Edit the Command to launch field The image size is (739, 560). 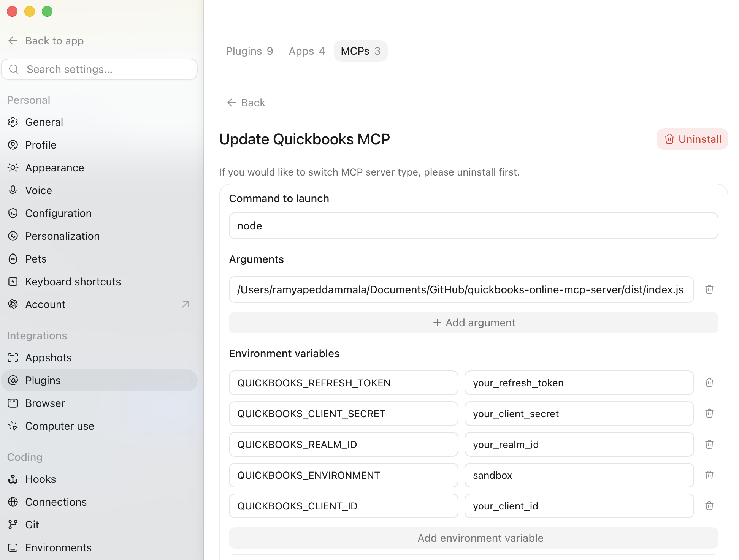pyautogui.click(x=474, y=226)
